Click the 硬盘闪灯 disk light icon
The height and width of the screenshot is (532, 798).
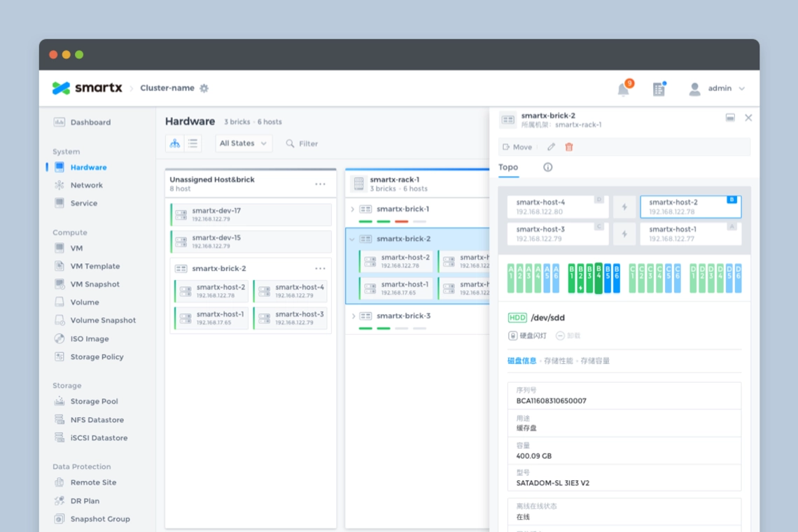coord(513,336)
